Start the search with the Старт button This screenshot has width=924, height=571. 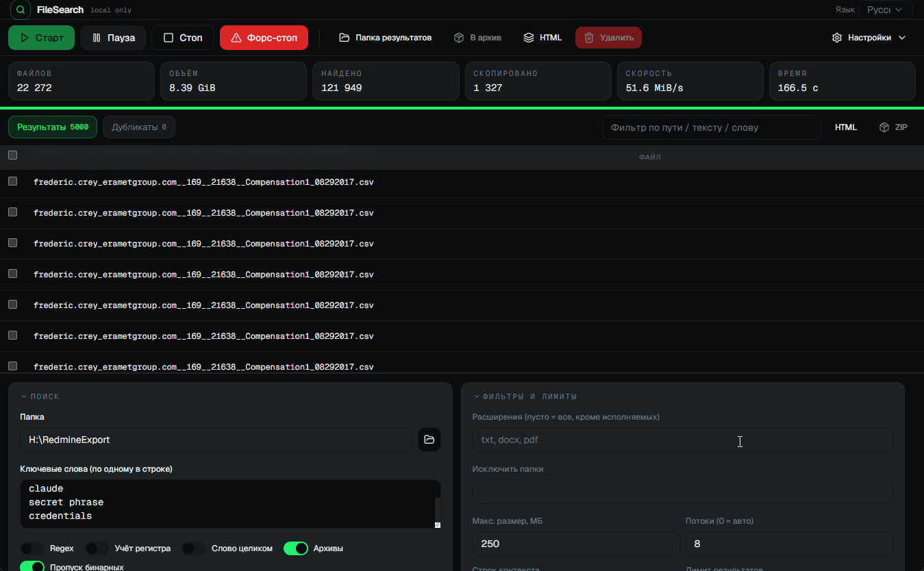(41, 38)
